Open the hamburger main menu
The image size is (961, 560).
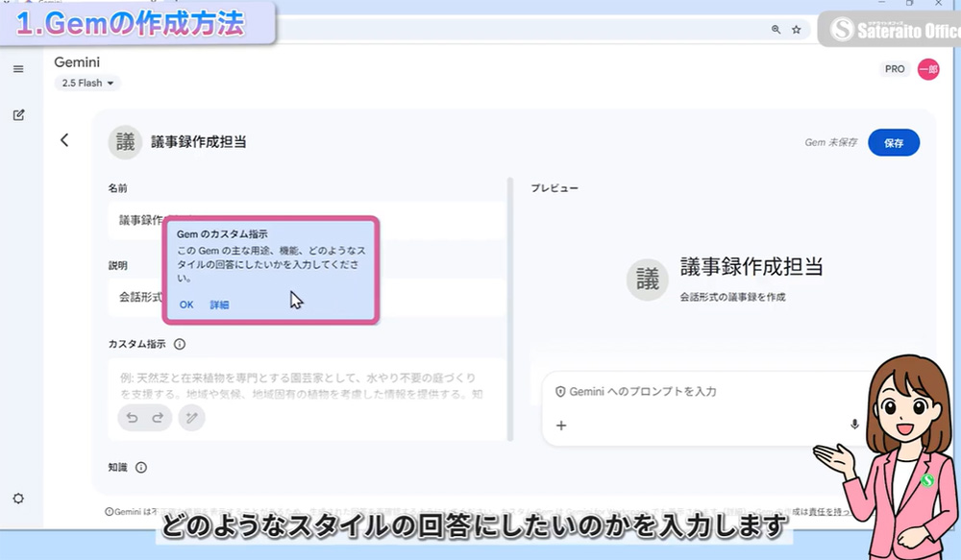(x=18, y=69)
